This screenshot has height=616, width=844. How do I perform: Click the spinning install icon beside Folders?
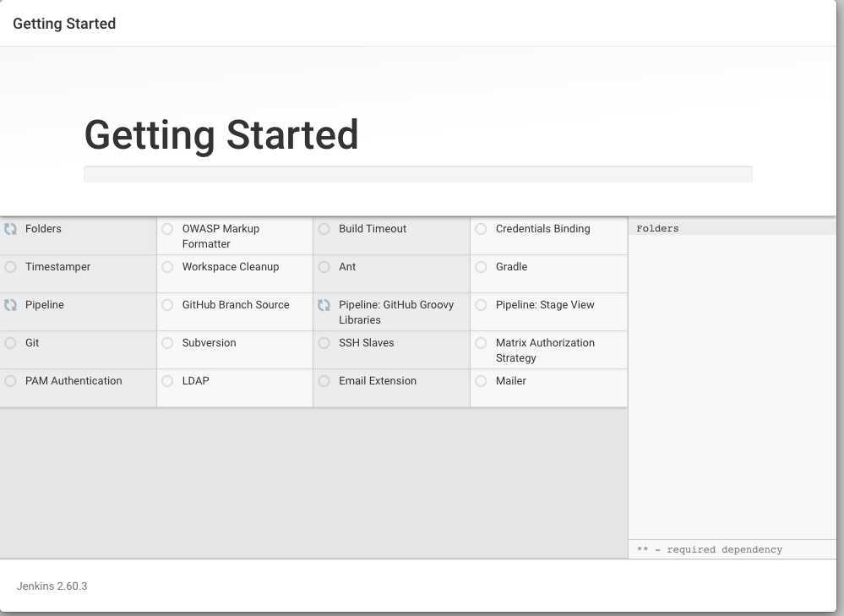[10, 229]
